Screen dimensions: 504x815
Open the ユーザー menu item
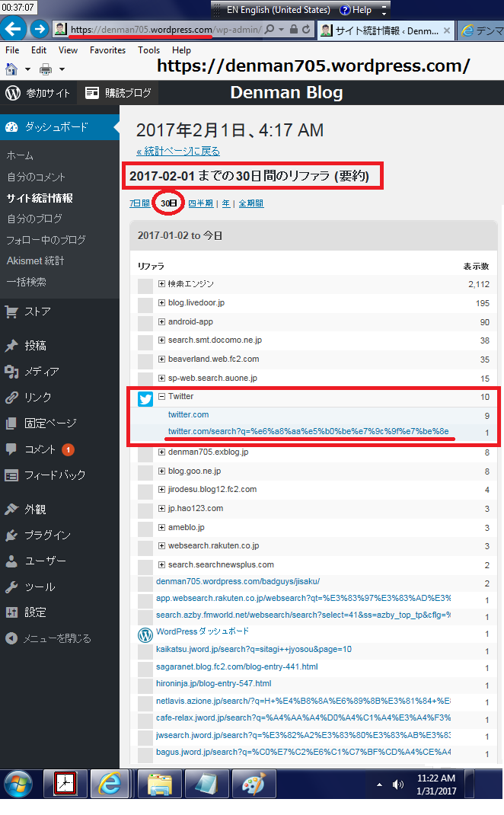pyautogui.click(x=35, y=561)
